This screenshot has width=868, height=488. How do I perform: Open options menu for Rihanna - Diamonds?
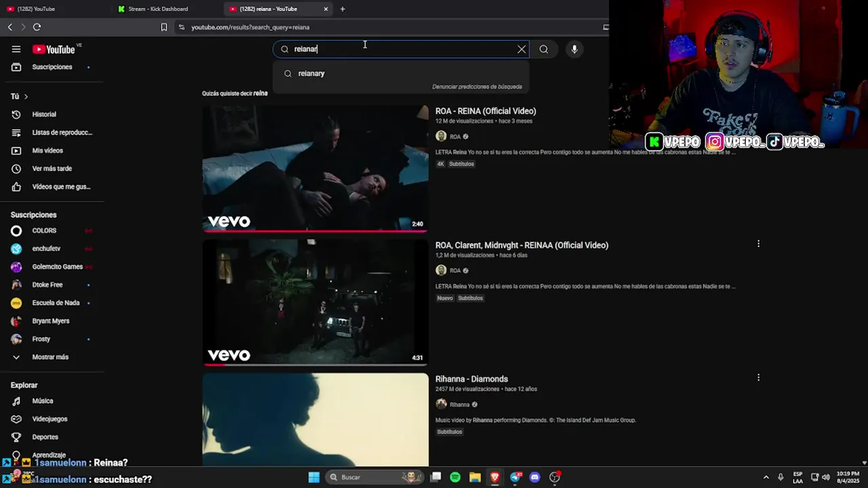[x=758, y=378]
